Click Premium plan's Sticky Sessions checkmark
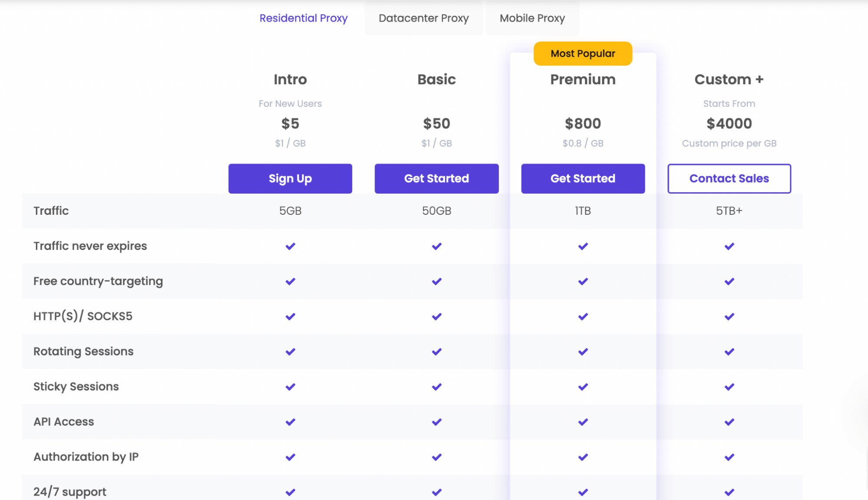868x500 pixels. pyautogui.click(x=583, y=387)
